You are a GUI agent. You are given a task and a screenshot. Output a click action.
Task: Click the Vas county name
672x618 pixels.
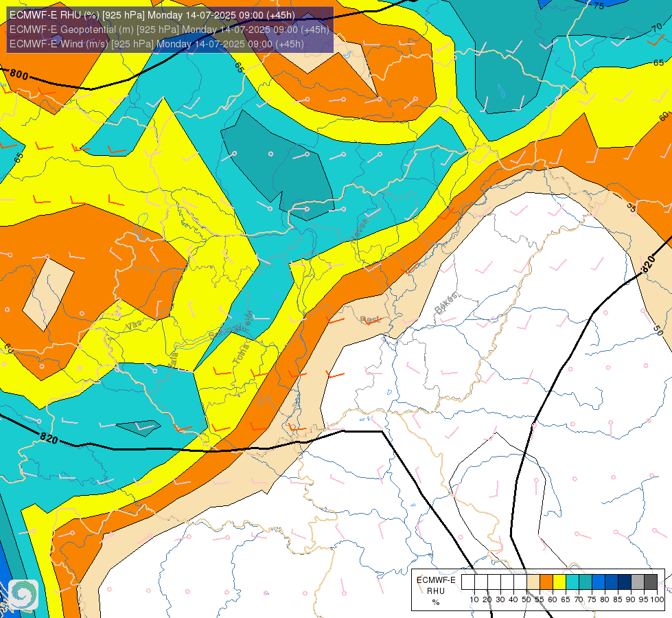[134, 325]
